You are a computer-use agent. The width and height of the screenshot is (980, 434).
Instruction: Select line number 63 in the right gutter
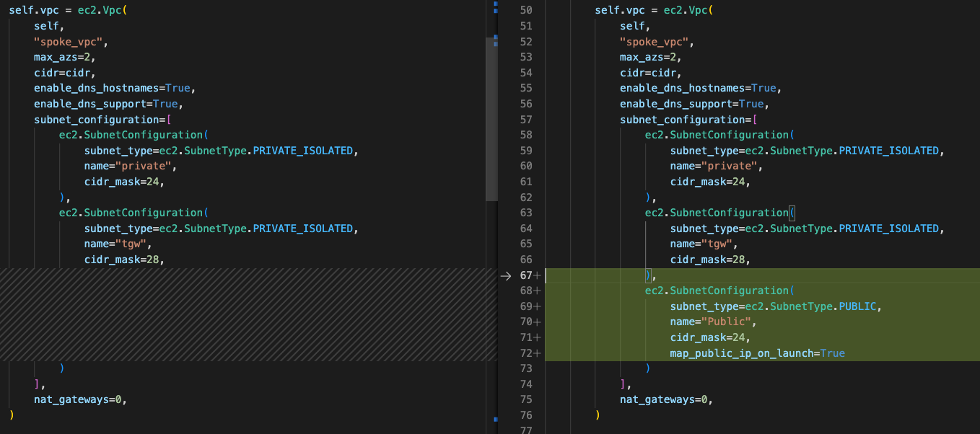525,213
